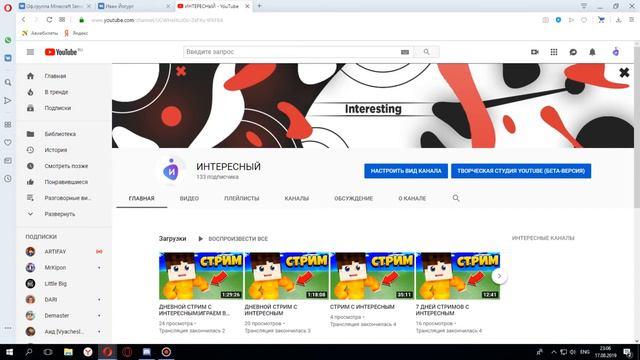Click the taskbar search magnifier

pos(29,352)
